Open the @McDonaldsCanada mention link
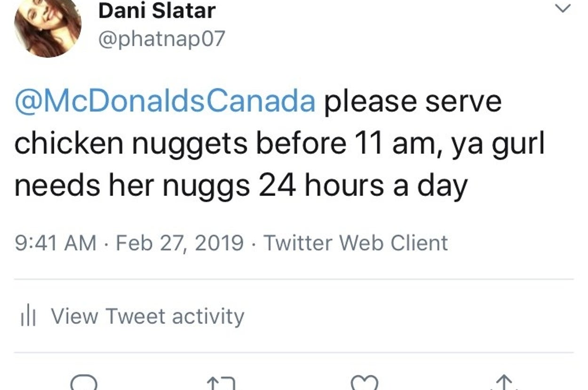 pos(165,101)
